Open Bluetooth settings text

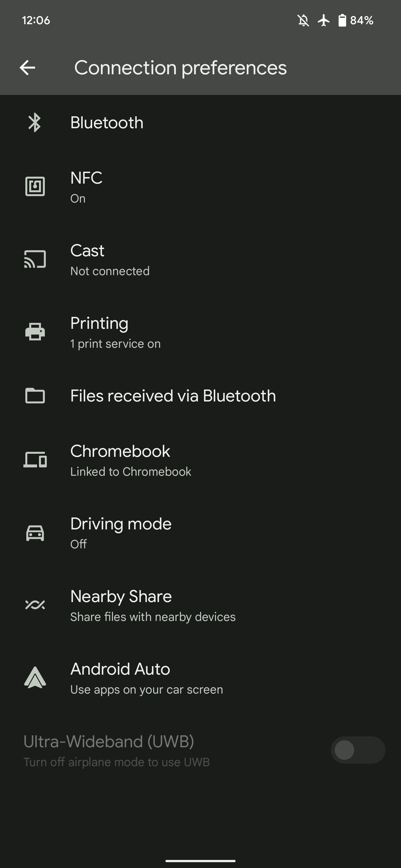coord(107,123)
